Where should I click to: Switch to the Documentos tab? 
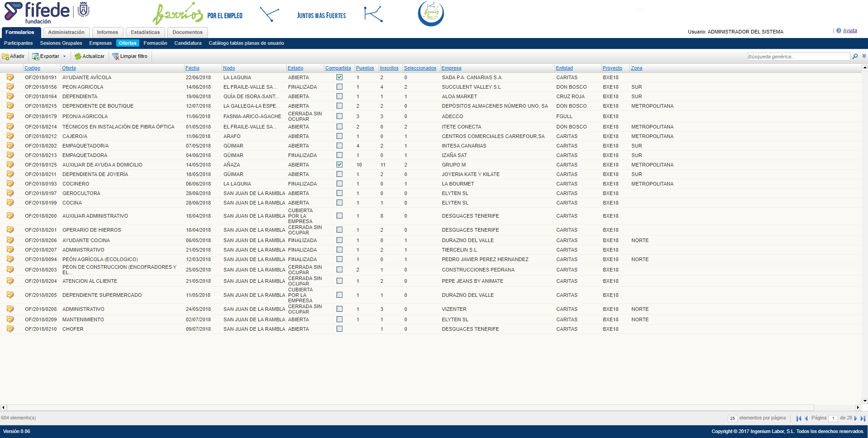pyautogui.click(x=187, y=33)
